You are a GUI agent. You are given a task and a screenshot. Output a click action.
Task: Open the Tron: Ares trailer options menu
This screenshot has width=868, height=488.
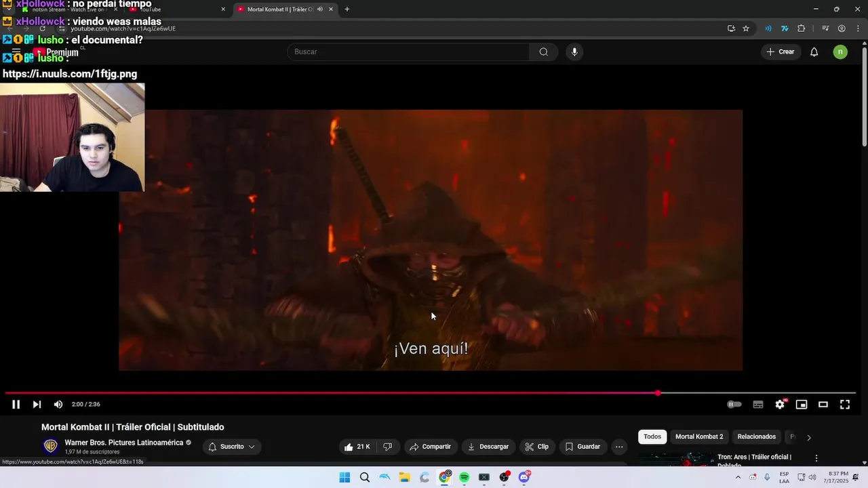[x=816, y=458]
